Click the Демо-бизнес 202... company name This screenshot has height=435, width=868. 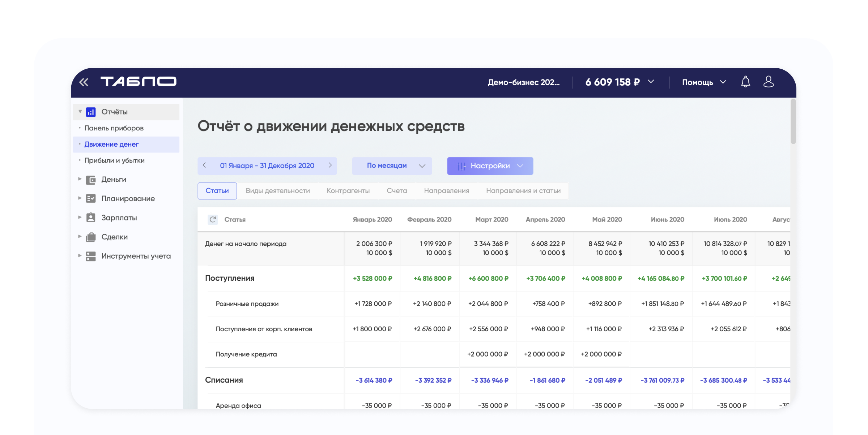tap(523, 82)
